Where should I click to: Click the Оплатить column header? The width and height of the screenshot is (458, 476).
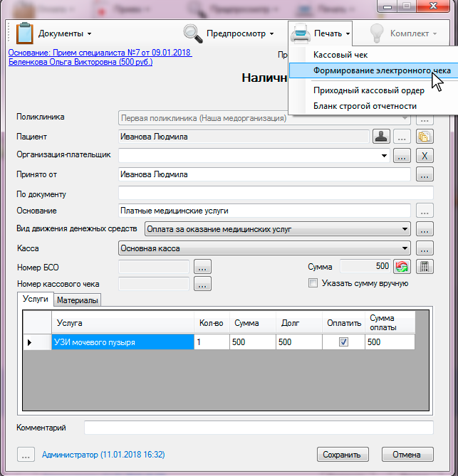point(344,322)
